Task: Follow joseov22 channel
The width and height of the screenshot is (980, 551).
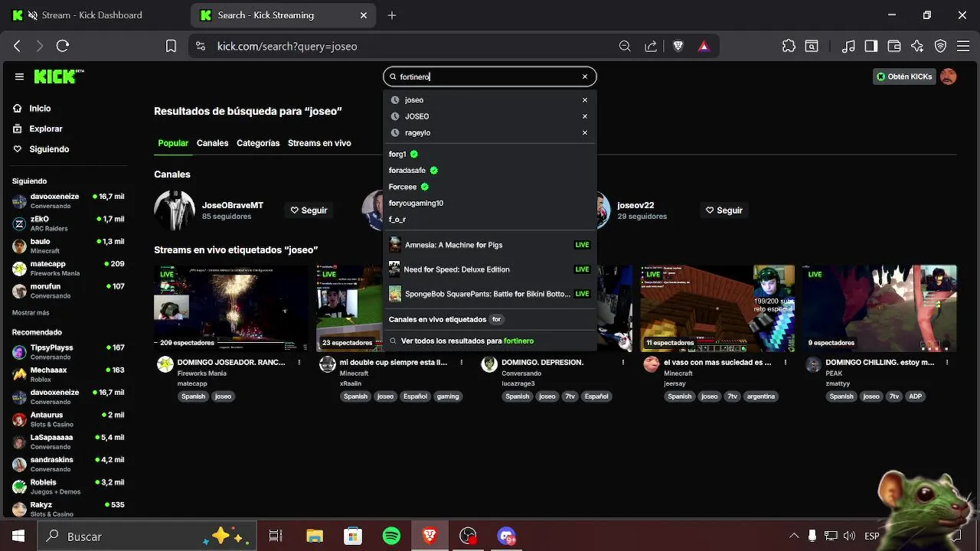Action: coord(724,210)
